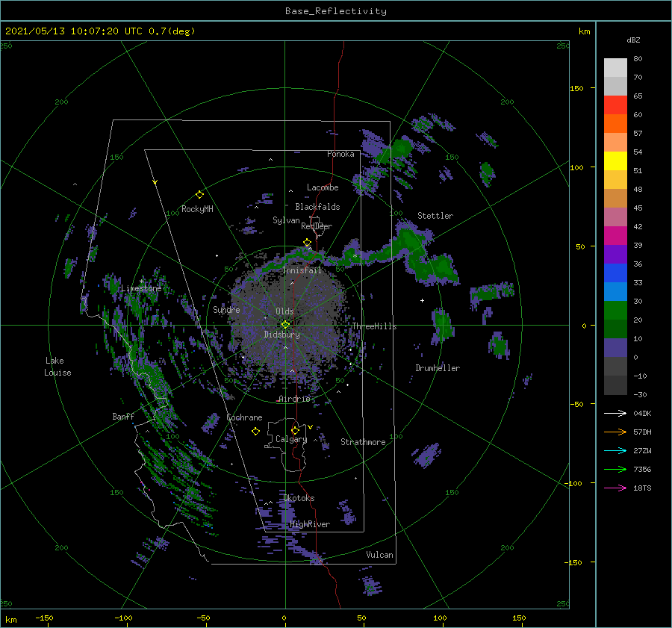Click the Okotoks city label
The width and height of the screenshot is (672, 628).
299,498
